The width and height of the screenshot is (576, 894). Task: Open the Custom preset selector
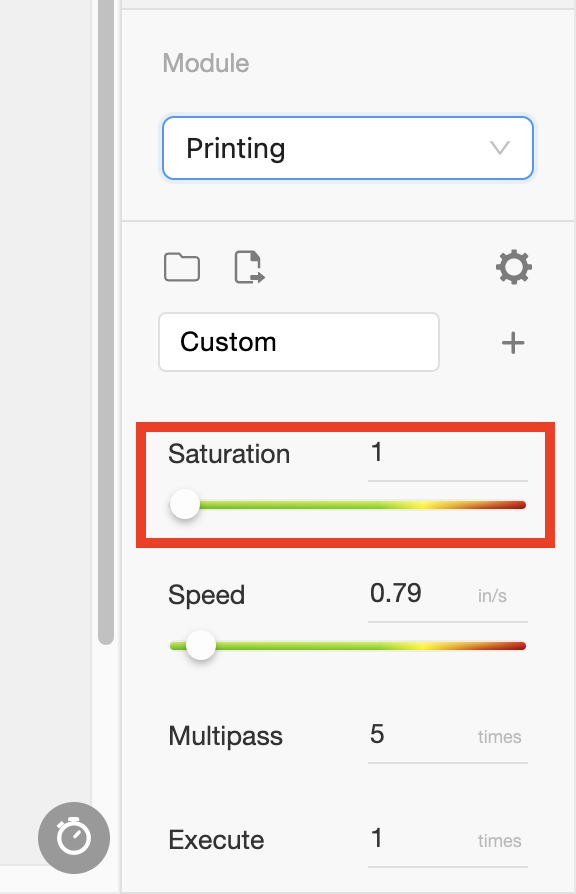pyautogui.click(x=299, y=342)
